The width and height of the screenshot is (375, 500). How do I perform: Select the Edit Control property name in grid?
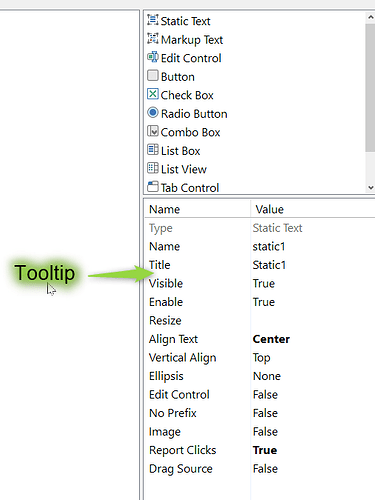179,395
